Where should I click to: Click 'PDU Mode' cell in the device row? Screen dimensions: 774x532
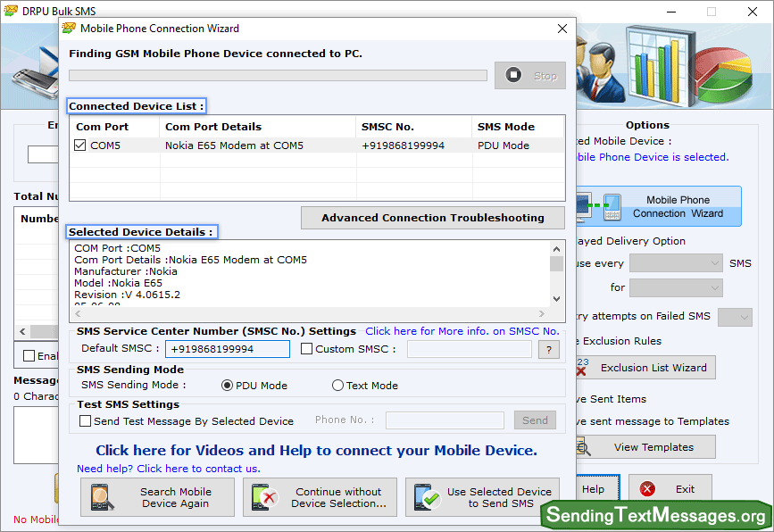(503, 145)
